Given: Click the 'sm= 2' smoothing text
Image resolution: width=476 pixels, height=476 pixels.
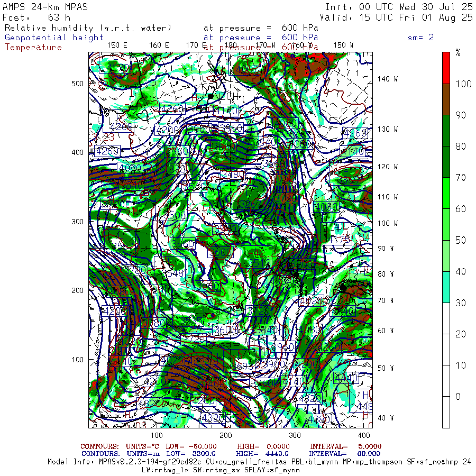Looking at the screenshot, I should coord(420,38).
